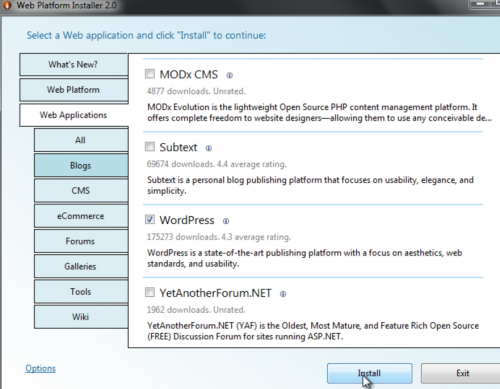Check the MODx CMS checkbox
The image size is (500, 389).
tap(150, 73)
